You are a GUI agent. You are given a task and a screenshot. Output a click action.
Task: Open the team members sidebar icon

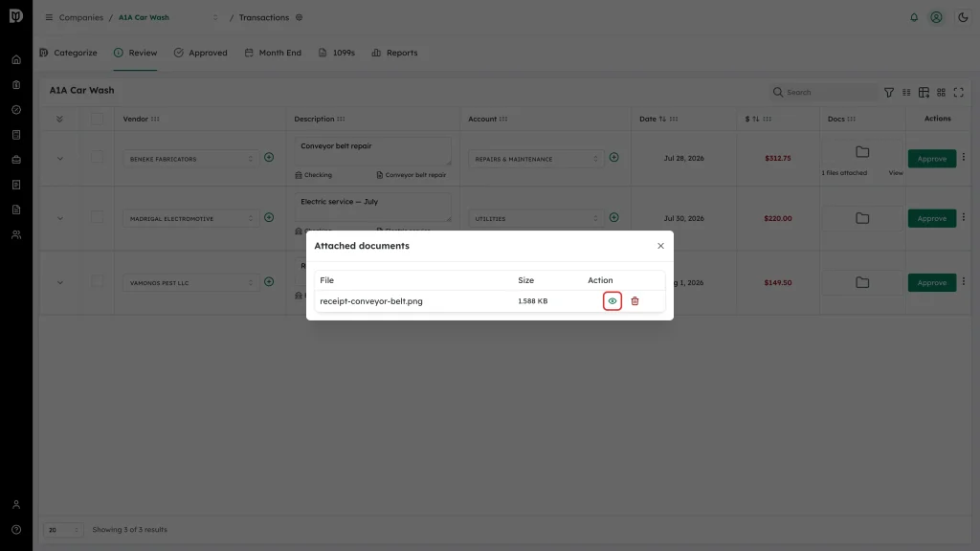pos(16,235)
